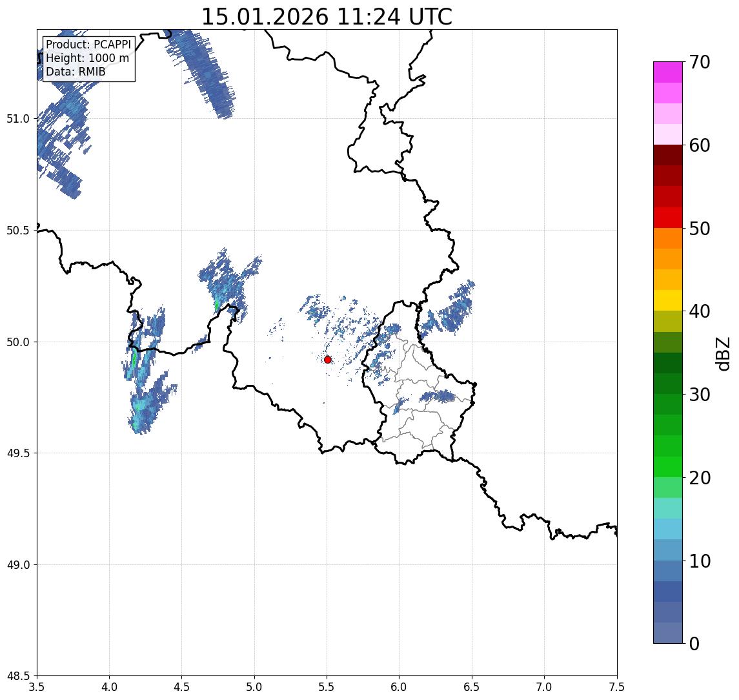Viewport: 739px width, 700px height.
Task: Click the red station marker dot
Action: pos(328,360)
